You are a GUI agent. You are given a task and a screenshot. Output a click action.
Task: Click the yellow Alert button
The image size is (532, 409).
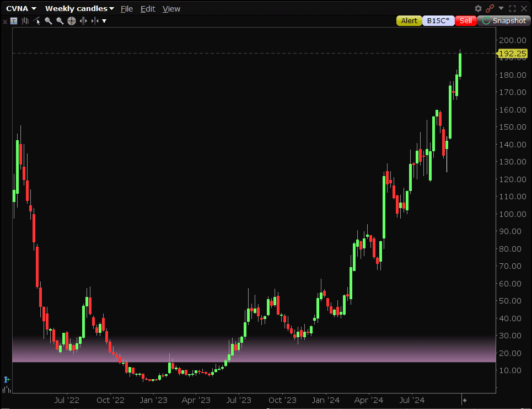pyautogui.click(x=409, y=21)
